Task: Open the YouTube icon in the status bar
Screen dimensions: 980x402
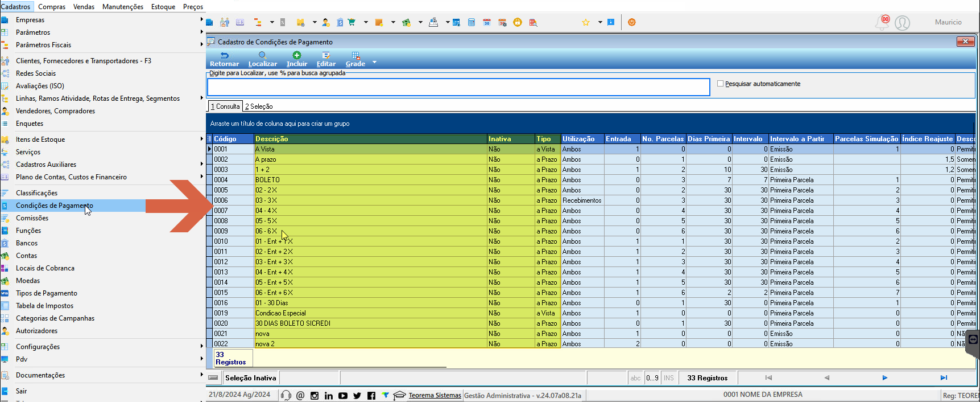Action: [342, 395]
